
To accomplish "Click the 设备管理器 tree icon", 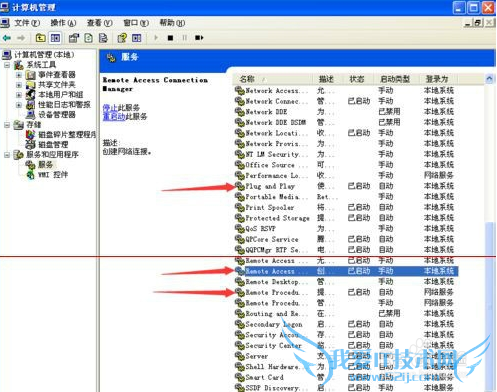I will click(31, 115).
